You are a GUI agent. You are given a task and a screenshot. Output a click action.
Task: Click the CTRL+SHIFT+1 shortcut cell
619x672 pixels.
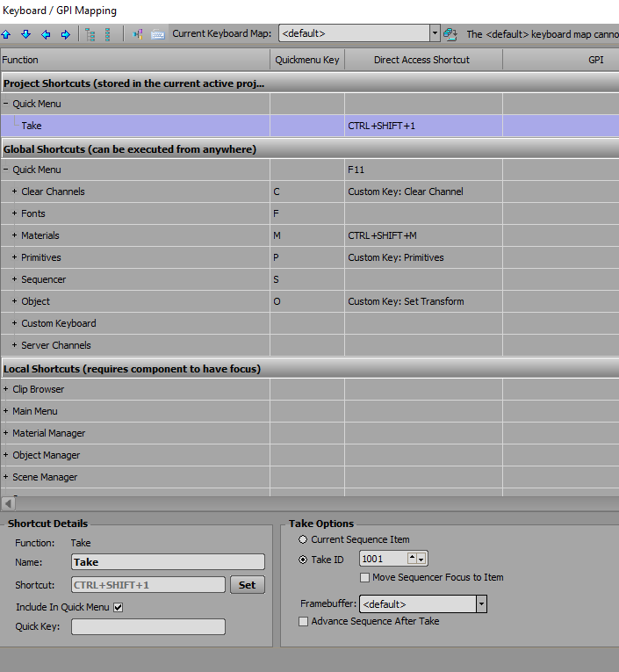(x=423, y=126)
